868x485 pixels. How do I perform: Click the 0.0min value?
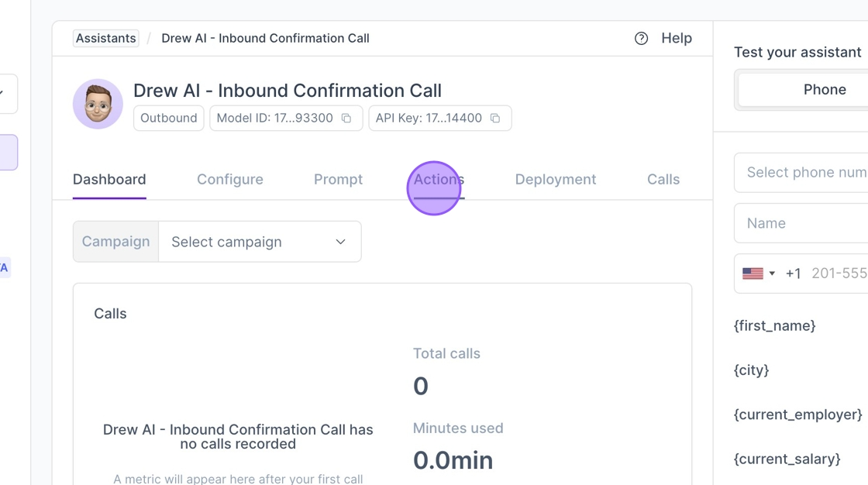click(453, 460)
